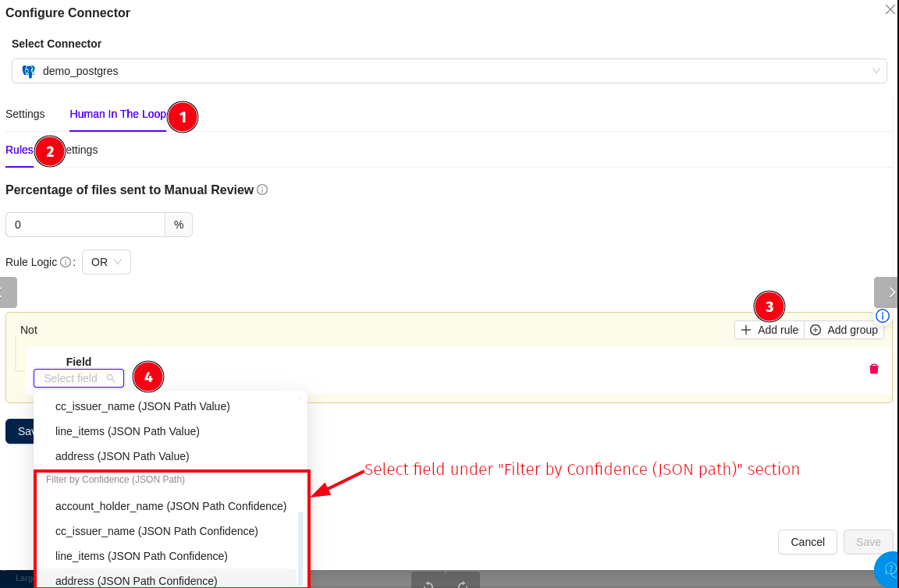899x588 pixels.
Task: Click the Add rule button
Action: (x=769, y=330)
